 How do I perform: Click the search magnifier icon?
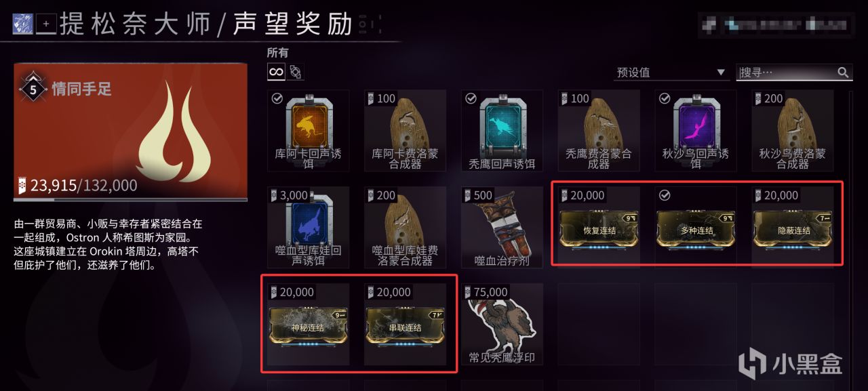(843, 72)
